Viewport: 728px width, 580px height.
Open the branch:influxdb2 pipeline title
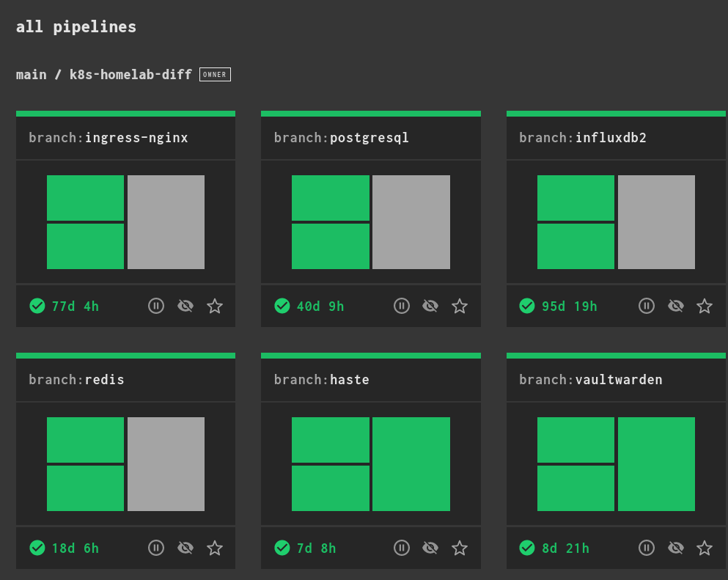(583, 138)
